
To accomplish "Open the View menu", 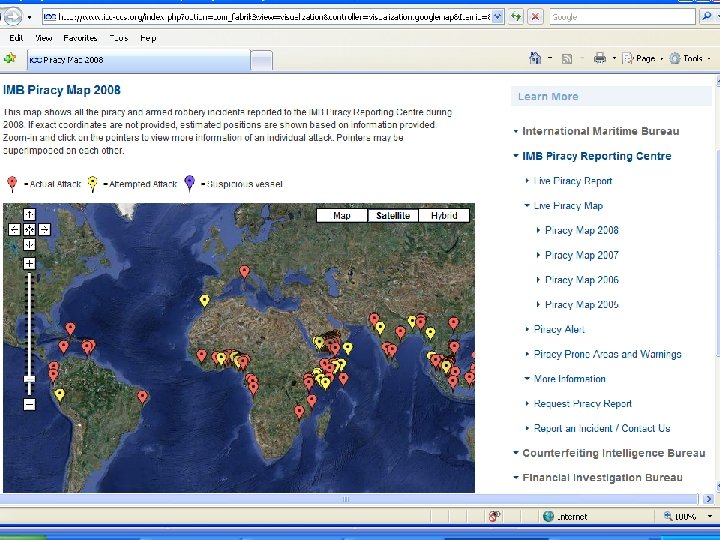I will pos(44,38).
